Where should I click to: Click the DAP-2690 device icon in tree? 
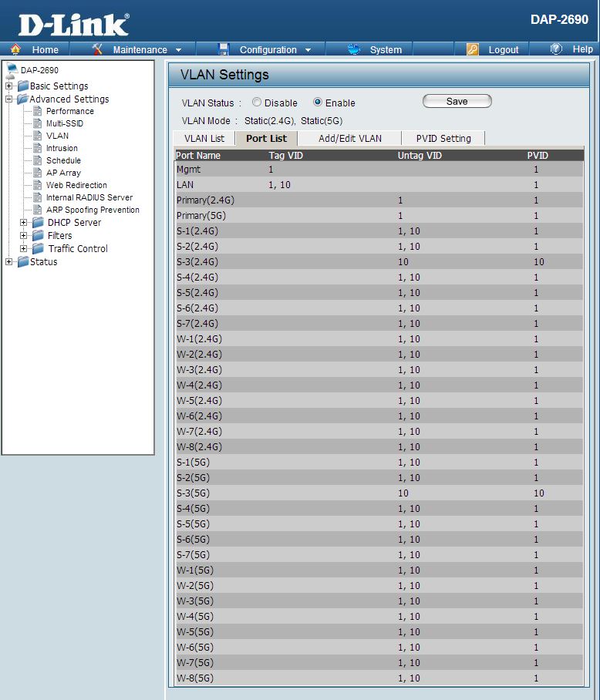(x=11, y=71)
